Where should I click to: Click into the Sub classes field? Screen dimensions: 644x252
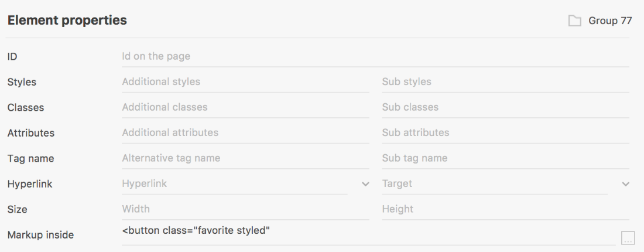506,107
